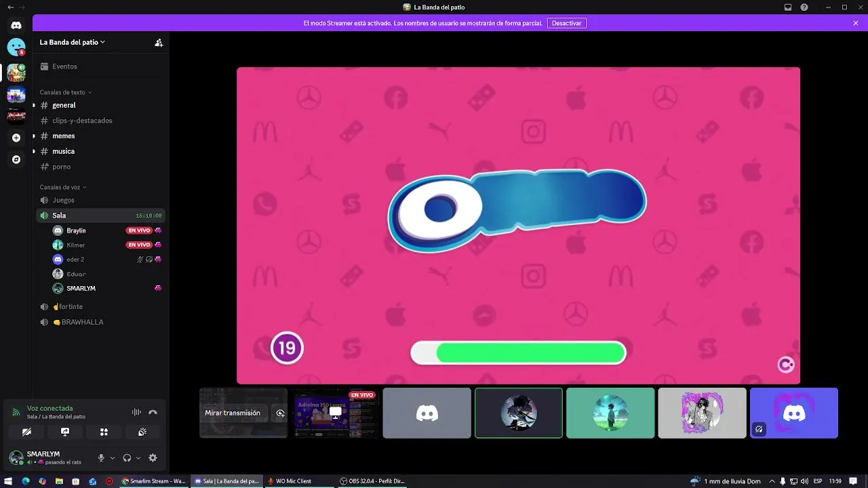This screenshot has height=488, width=868.
Task: Select the teal landscape avatar participant tile
Action: [x=610, y=413]
